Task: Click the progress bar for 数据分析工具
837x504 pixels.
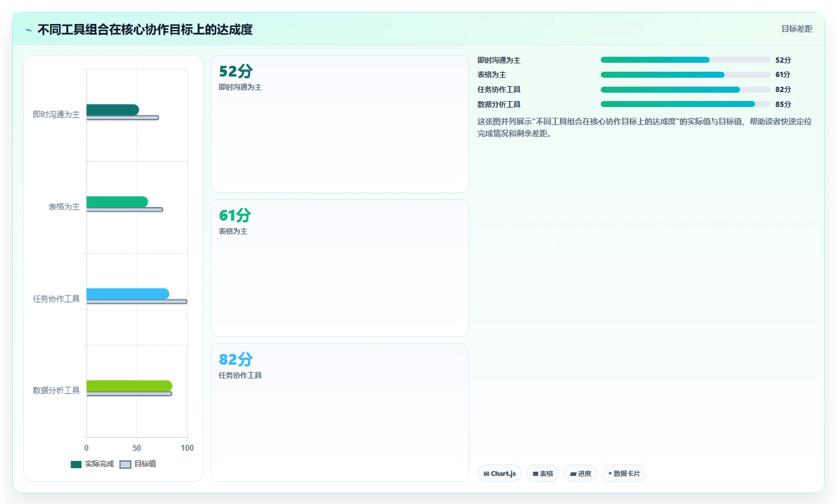Action: [x=686, y=104]
